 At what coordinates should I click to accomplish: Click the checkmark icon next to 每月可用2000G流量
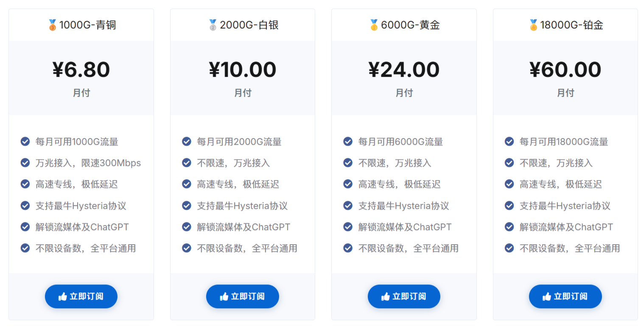point(187,141)
